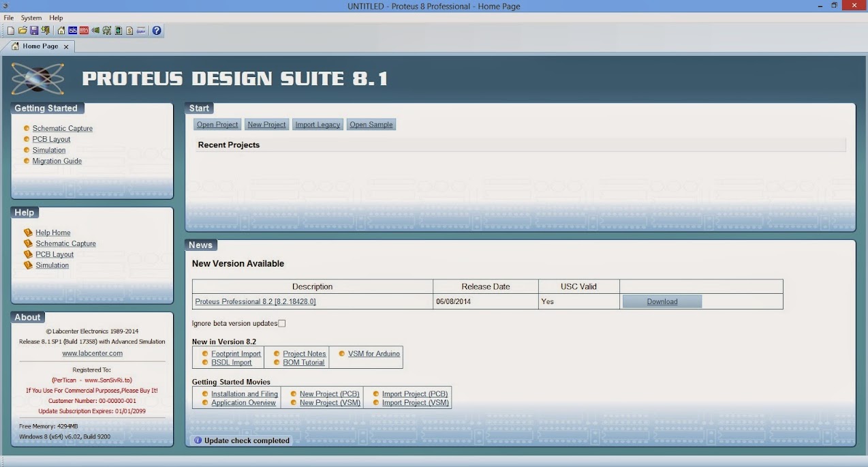The height and width of the screenshot is (467, 868).
Task: Click the Open Project folder icon
Action: [x=22, y=31]
